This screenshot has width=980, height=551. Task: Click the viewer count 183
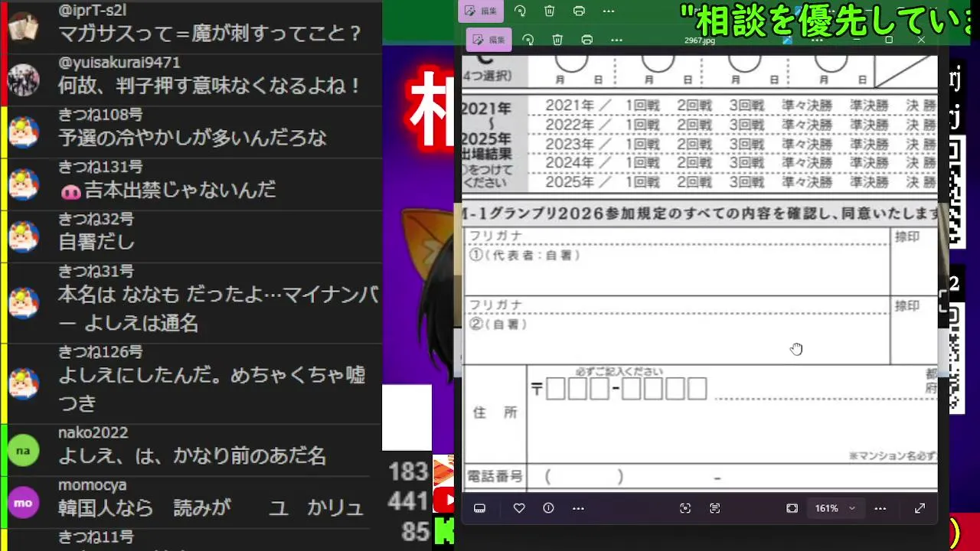[408, 471]
